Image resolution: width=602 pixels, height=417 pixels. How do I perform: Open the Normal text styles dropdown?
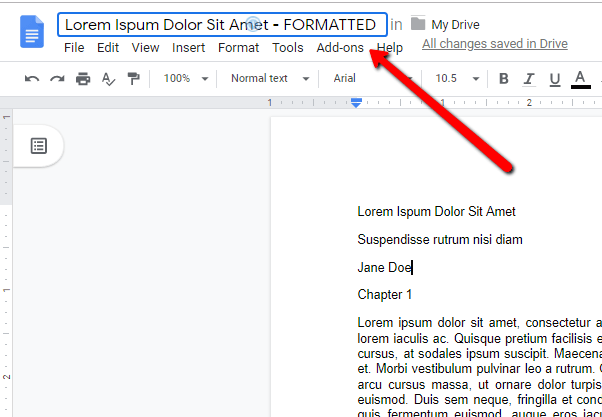[x=270, y=79]
